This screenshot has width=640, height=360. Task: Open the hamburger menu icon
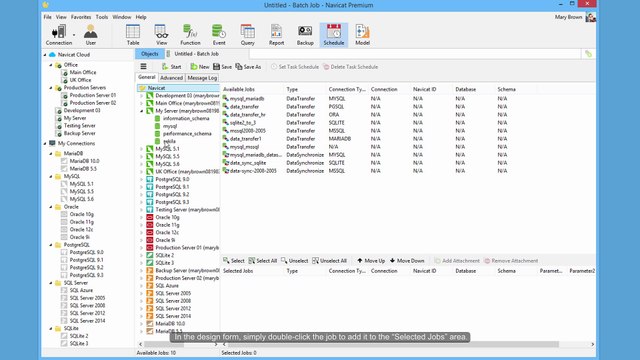[x=143, y=66]
